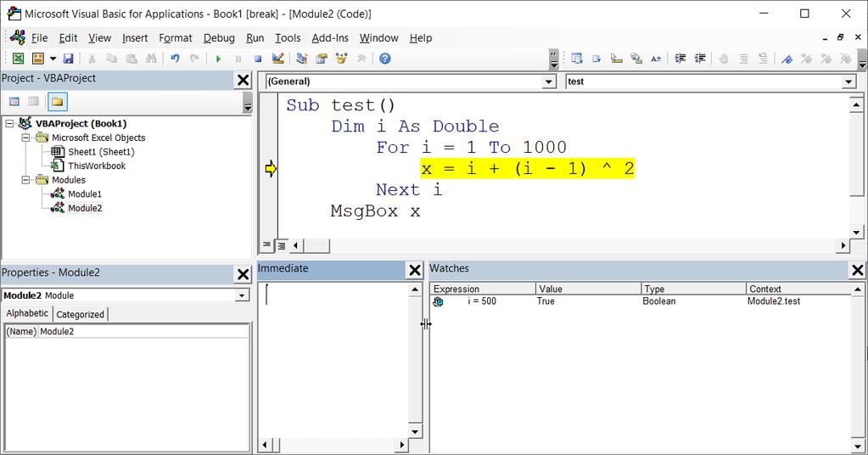Open the Debug menu
The width and height of the screenshot is (868, 455).
pos(219,38)
